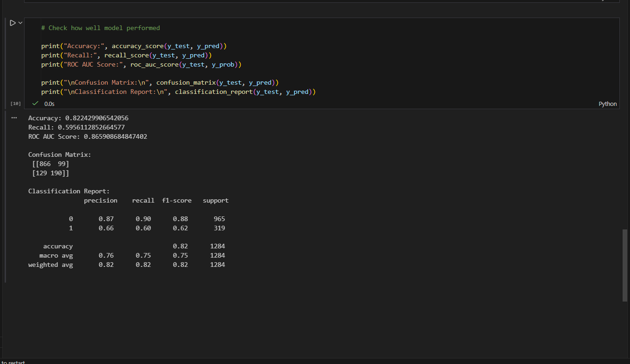Viewport: 630px width, 364px height.
Task: Click the green checkmark execution status icon
Action: tap(35, 104)
